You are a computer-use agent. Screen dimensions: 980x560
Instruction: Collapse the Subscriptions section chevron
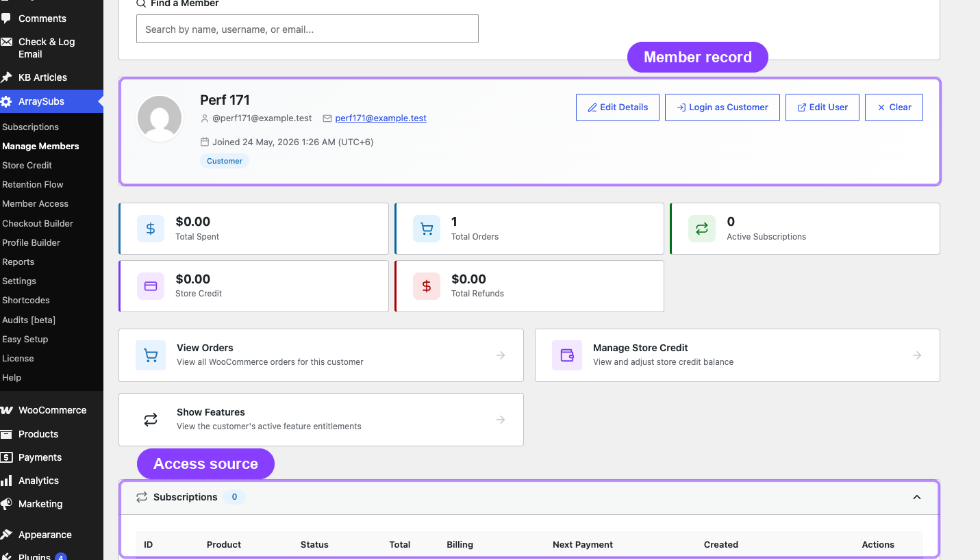tap(917, 497)
